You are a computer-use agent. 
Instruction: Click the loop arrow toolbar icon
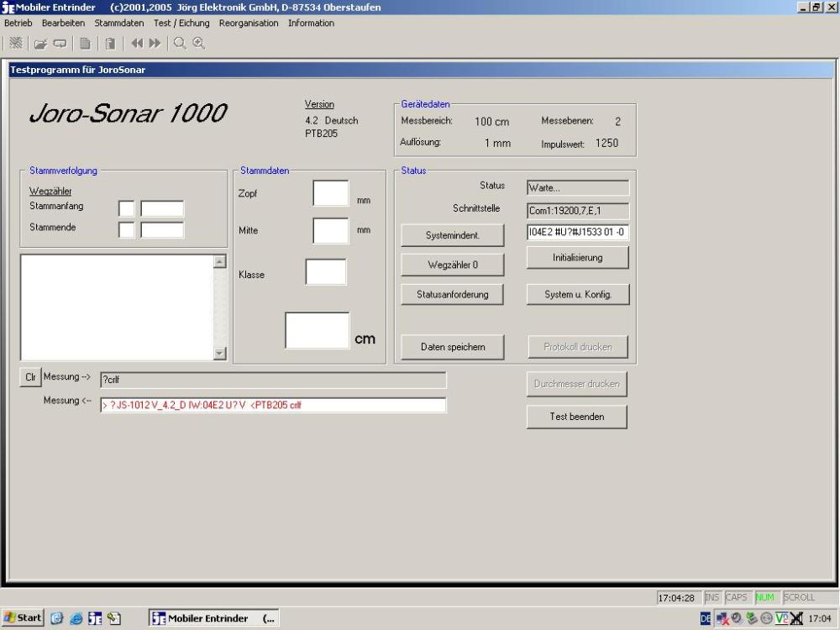[x=60, y=44]
